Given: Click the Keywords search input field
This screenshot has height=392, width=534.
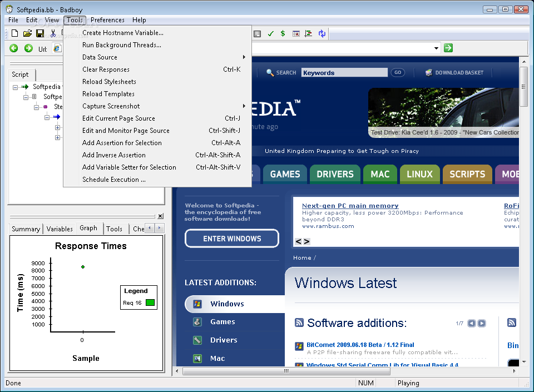Looking at the screenshot, I should coord(344,72).
